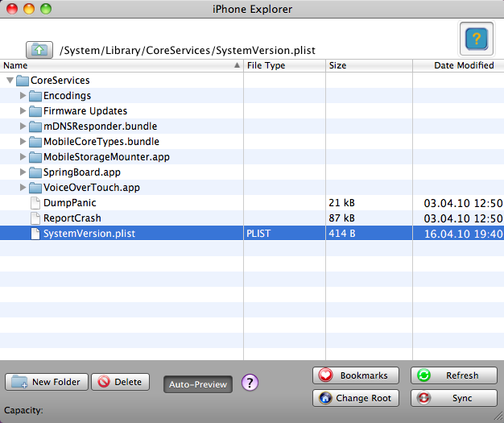
Task: Select the SpringBoard.app name
Action: [x=82, y=172]
